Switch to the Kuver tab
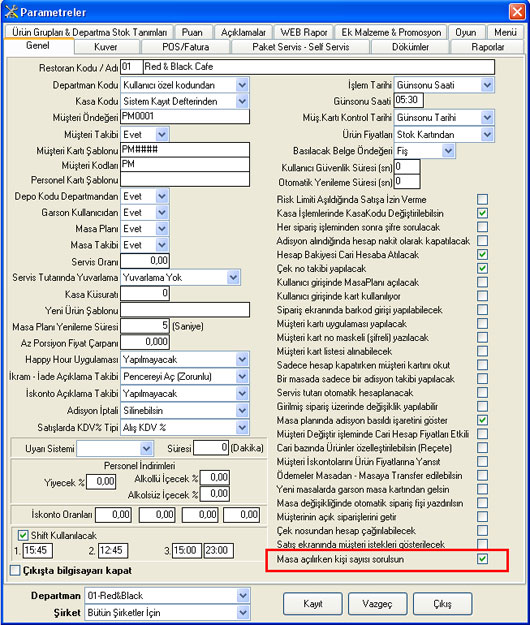The height and width of the screenshot is (625, 530). click(106, 47)
